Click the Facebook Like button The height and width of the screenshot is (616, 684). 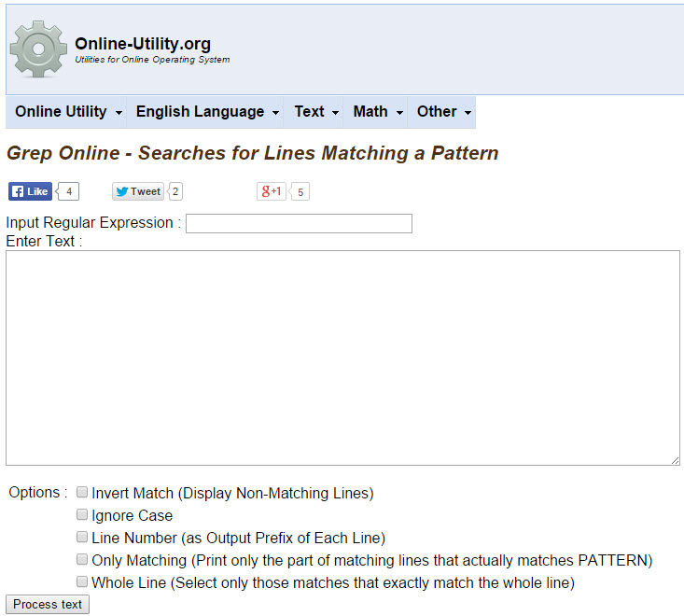pyautogui.click(x=30, y=191)
